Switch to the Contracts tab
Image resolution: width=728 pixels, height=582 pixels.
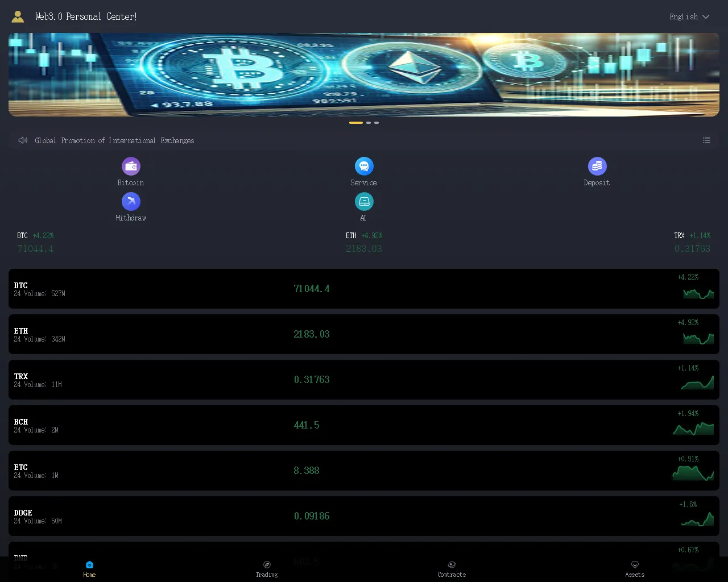tap(452, 569)
